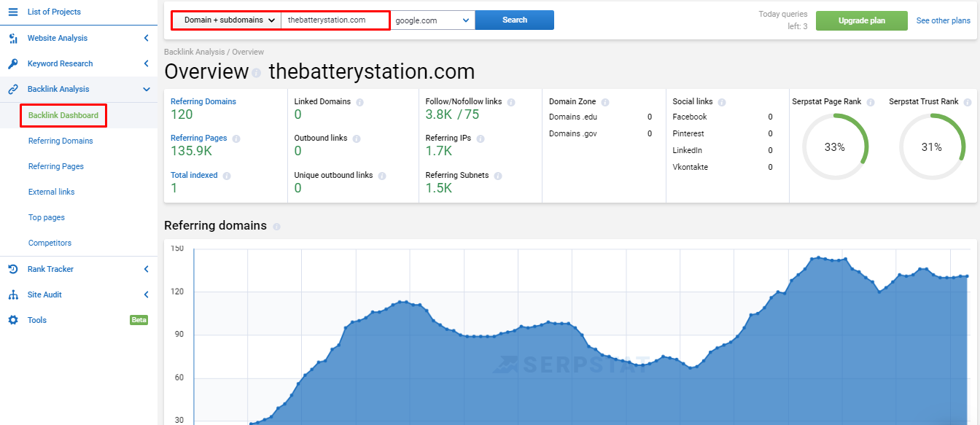Click info icon beside Referring Pages
The height and width of the screenshot is (425, 980).
click(x=236, y=139)
